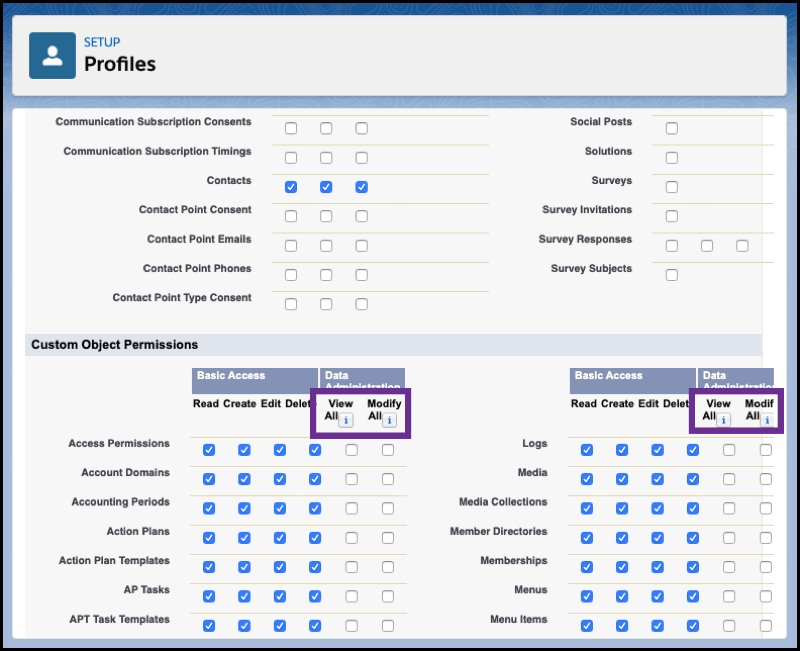Open View All info icon in right table

(723, 420)
